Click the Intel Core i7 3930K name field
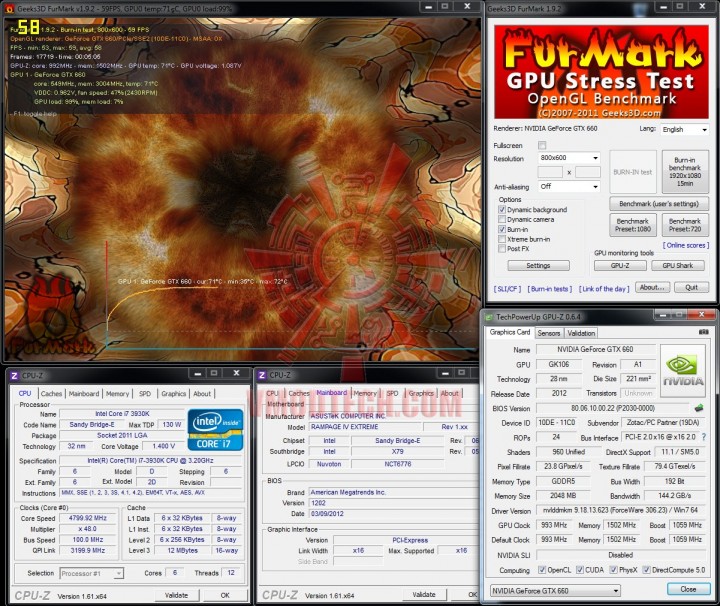The height and width of the screenshot is (606, 720). (x=122, y=414)
